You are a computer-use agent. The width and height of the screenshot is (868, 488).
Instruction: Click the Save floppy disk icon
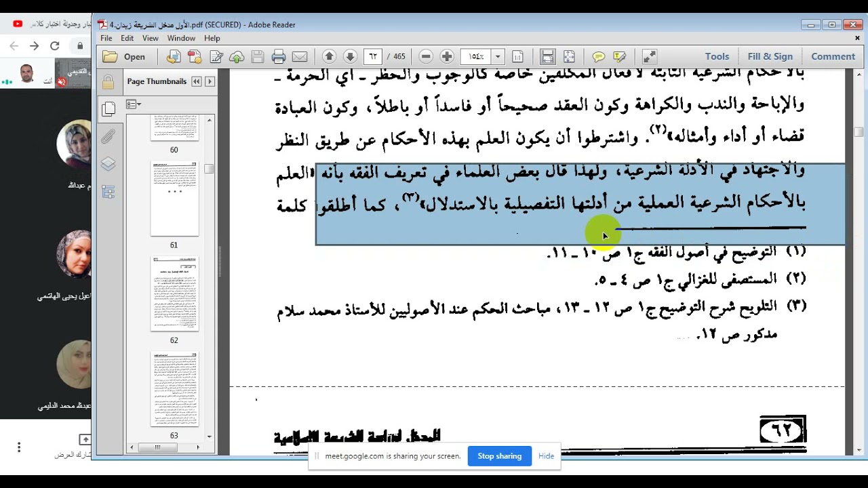[258, 57]
